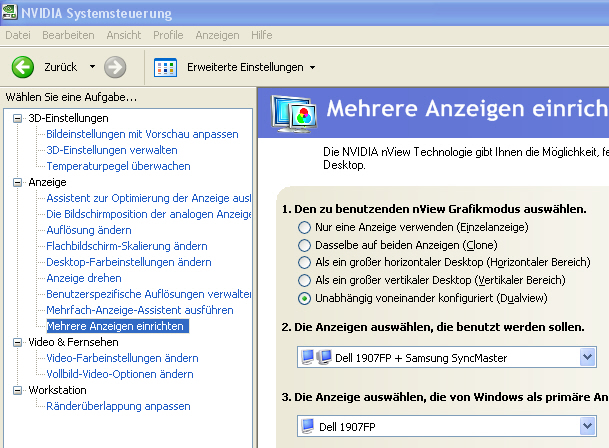This screenshot has width=609, height=448.
Task: Open the Zurück history dropdown arrow
Action: coord(92,66)
